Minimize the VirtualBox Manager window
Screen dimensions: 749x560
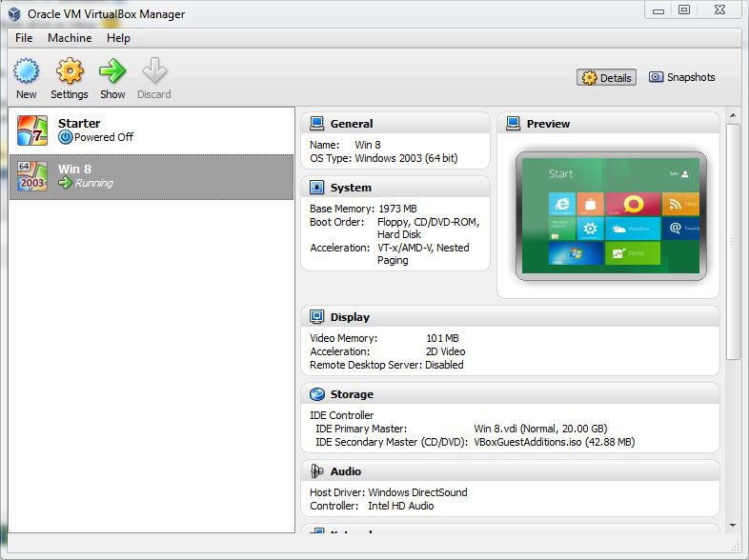[x=658, y=10]
